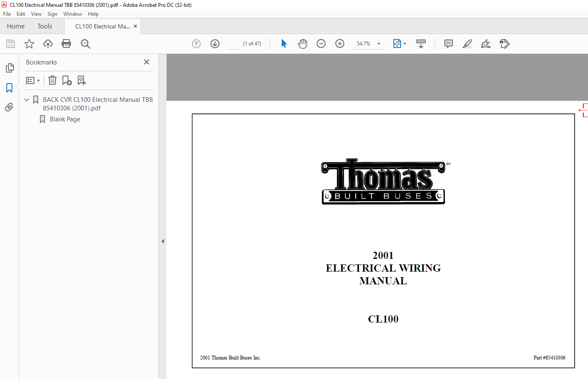Open the File menu
The height and width of the screenshot is (379, 588).
[7, 14]
